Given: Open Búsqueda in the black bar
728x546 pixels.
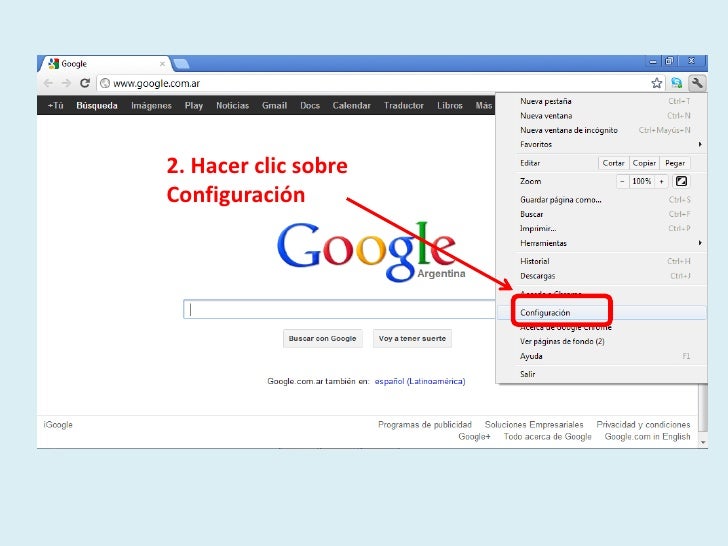Looking at the screenshot, I should point(97,105).
